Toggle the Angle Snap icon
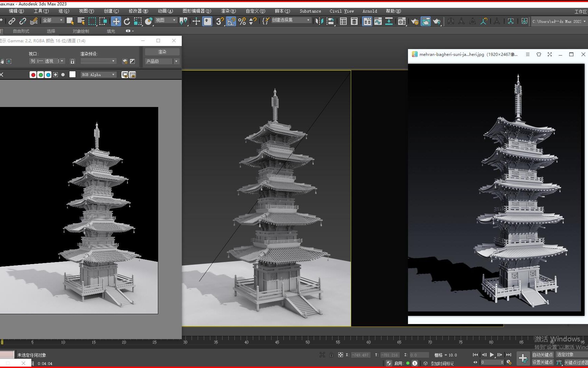This screenshot has height=368, width=588. point(231,21)
